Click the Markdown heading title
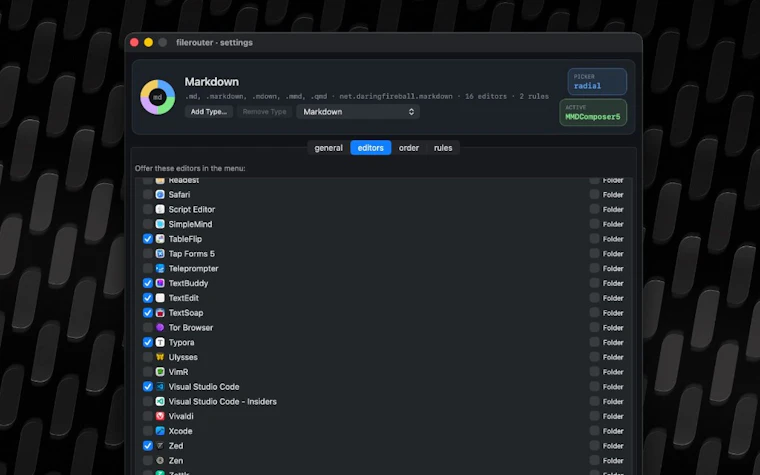760x475 pixels. [211, 81]
